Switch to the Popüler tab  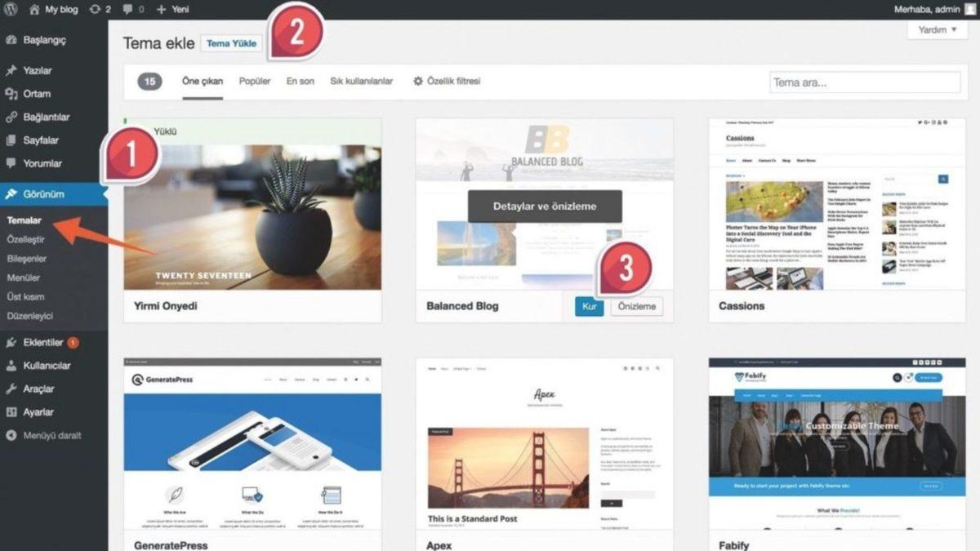256,82
